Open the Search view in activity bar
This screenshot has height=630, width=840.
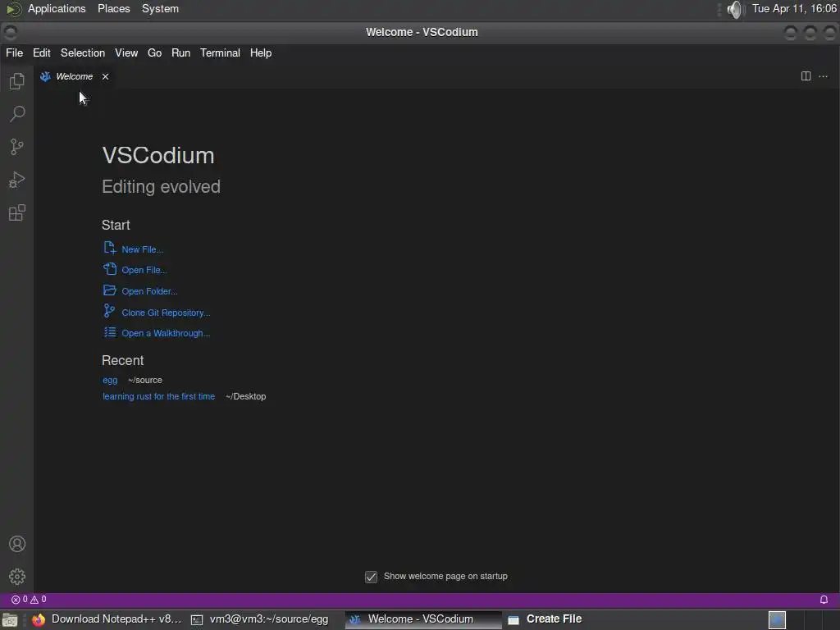click(x=17, y=113)
